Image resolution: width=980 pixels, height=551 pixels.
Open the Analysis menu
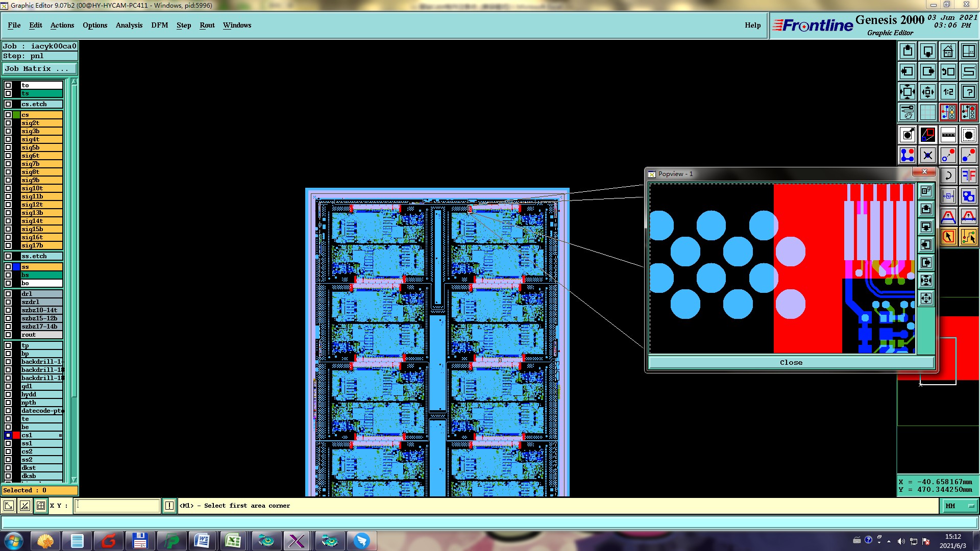tap(129, 25)
